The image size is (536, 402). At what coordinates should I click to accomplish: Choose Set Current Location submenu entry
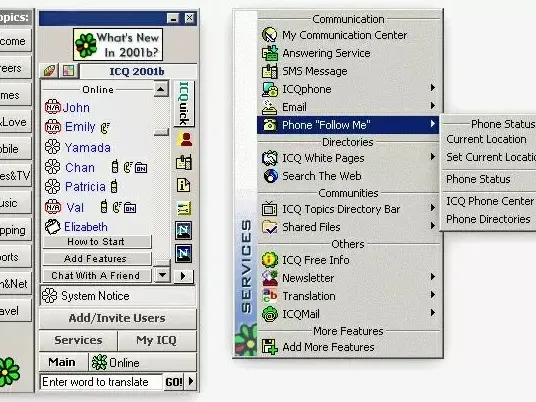(491, 157)
